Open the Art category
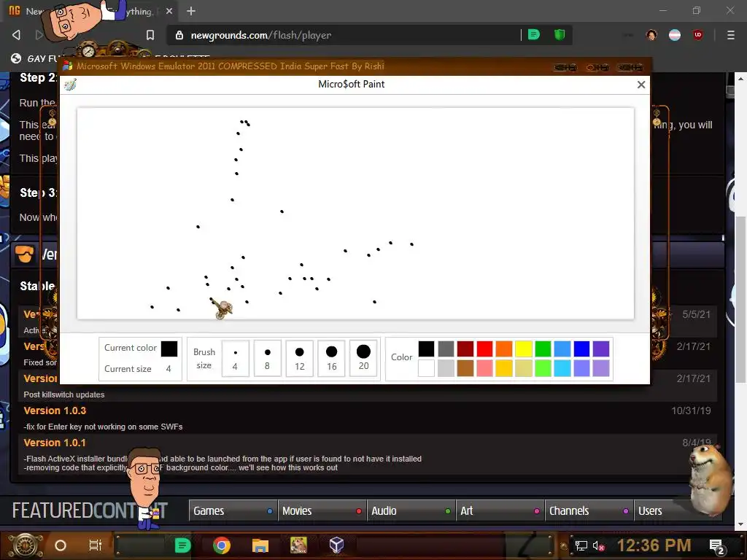Screen dimensions: 747x560 (x=500, y=510)
